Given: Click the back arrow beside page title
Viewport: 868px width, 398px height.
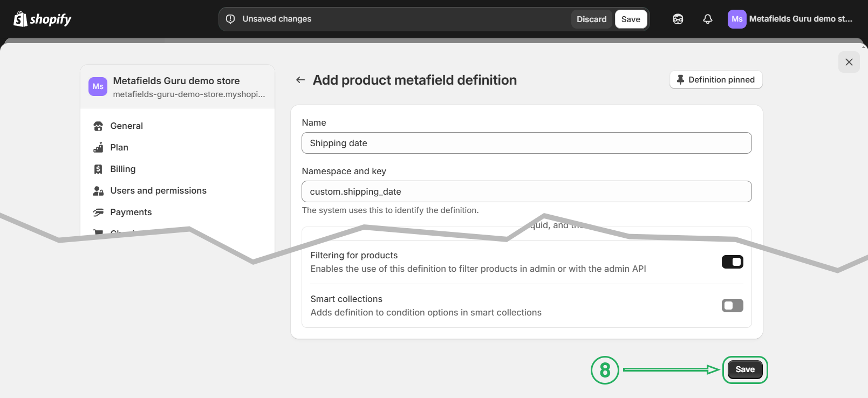Looking at the screenshot, I should [x=300, y=80].
